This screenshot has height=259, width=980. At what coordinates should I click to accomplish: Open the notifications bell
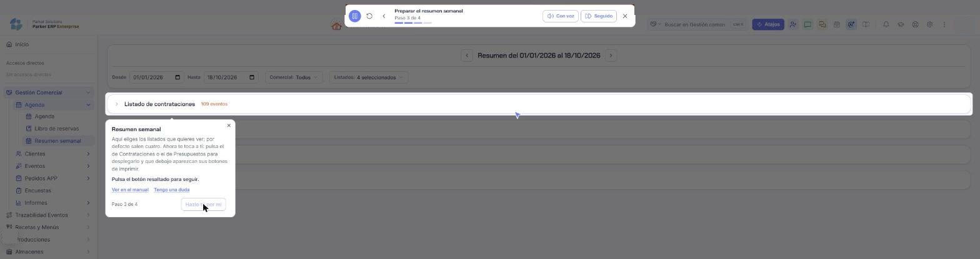pyautogui.click(x=886, y=24)
